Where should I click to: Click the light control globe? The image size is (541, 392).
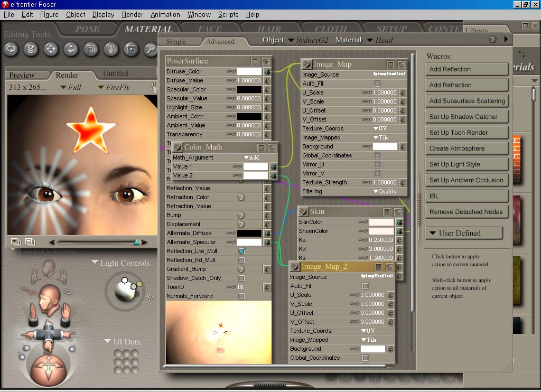pyautogui.click(x=125, y=290)
